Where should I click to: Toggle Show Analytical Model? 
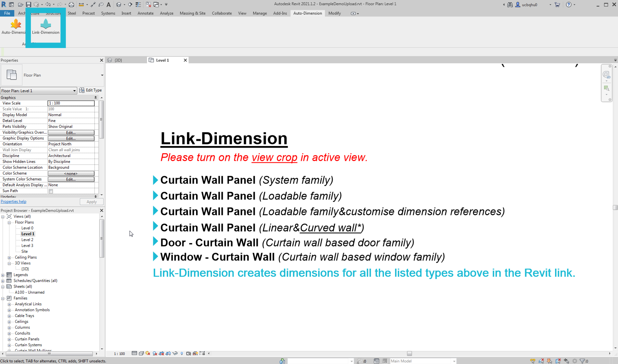pos(195,353)
